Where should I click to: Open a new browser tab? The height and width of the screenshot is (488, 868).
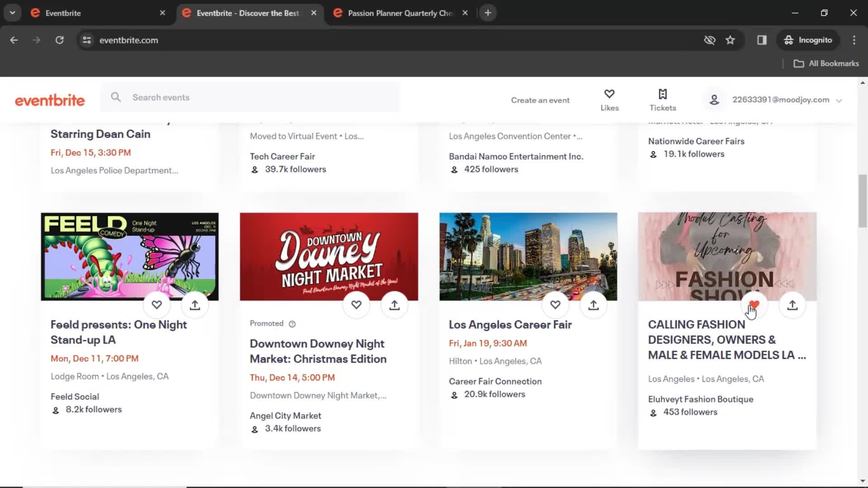click(x=487, y=13)
